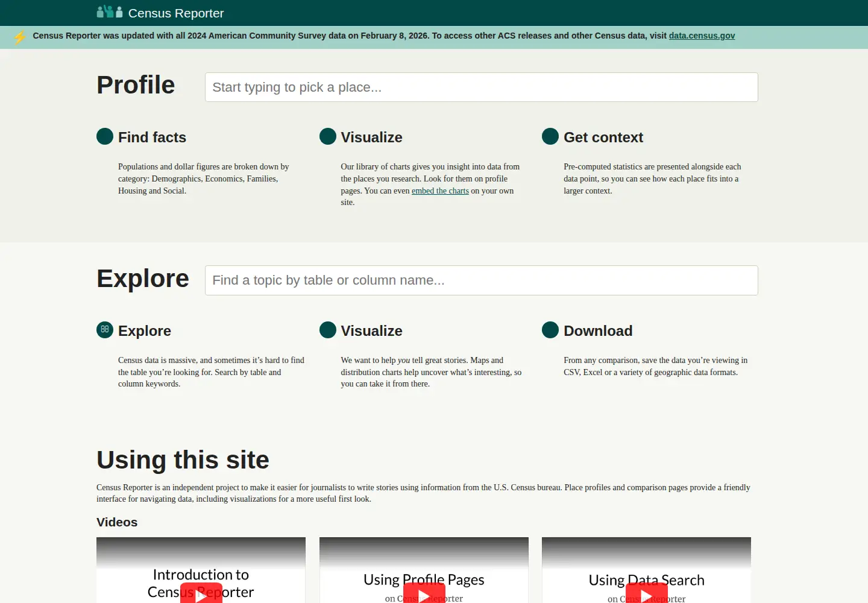This screenshot has height=603, width=868.
Task: Click the Visualize circle icon in the Profile section
Action: [x=328, y=136]
